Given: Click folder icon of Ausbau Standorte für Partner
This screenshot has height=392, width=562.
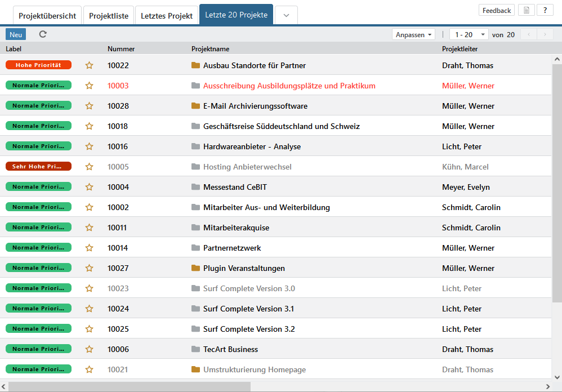Looking at the screenshot, I should coord(195,65).
